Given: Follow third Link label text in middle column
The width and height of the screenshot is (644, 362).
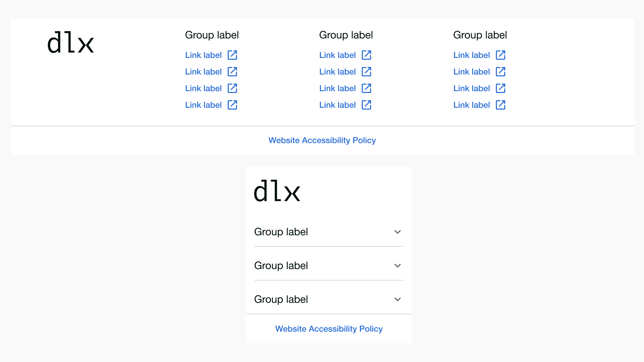Looking at the screenshot, I should pos(338,88).
